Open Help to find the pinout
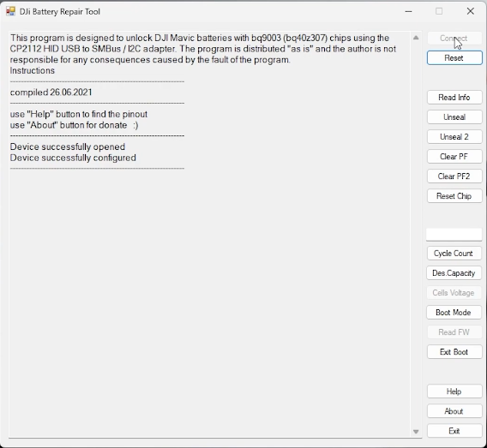Screen dimensions: 487x448 pos(454,391)
